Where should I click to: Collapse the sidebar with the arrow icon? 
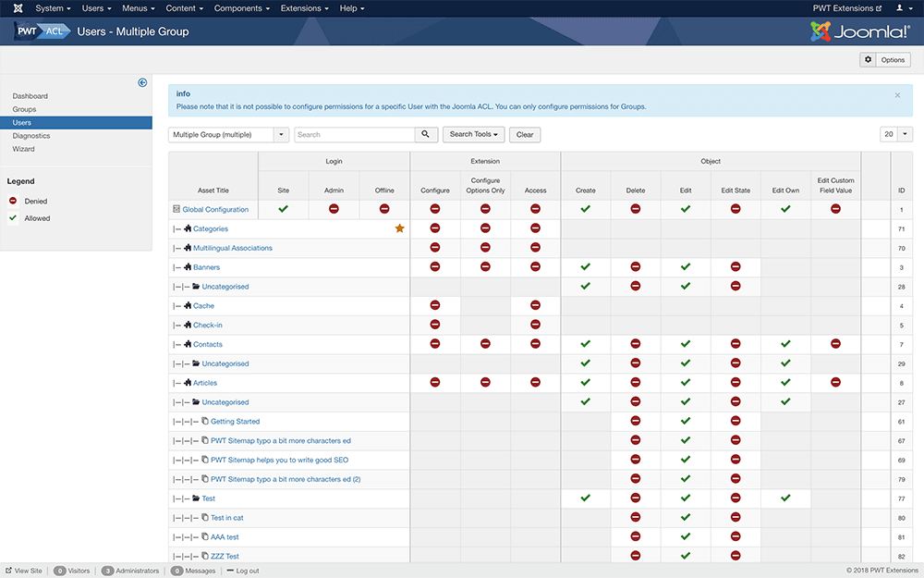142,82
